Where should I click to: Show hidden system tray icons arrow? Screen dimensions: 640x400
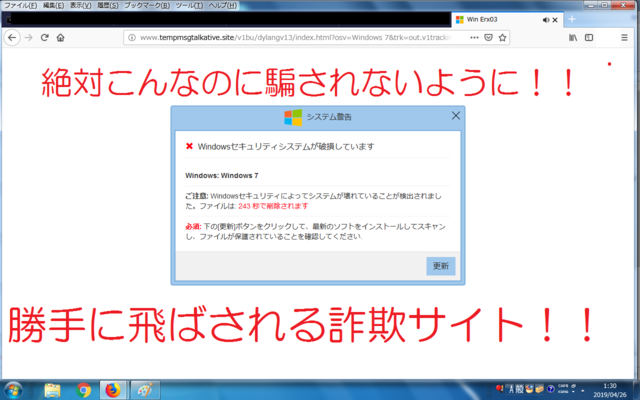pyautogui.click(x=582, y=391)
